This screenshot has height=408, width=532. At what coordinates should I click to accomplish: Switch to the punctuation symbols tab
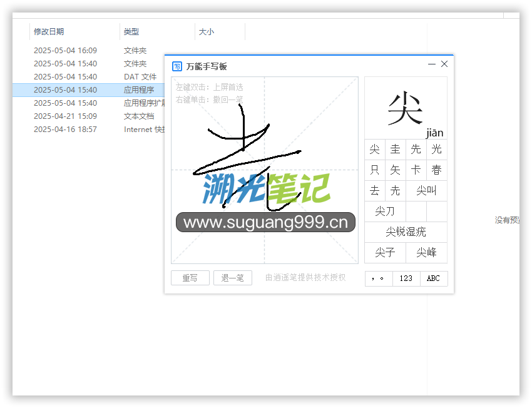click(379, 278)
